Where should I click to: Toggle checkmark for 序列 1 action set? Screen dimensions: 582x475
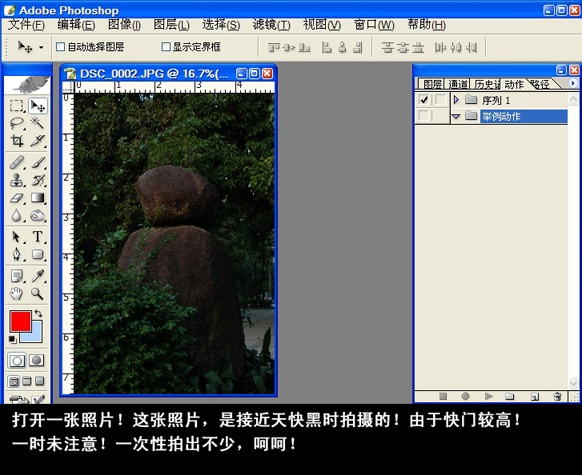pyautogui.click(x=424, y=100)
